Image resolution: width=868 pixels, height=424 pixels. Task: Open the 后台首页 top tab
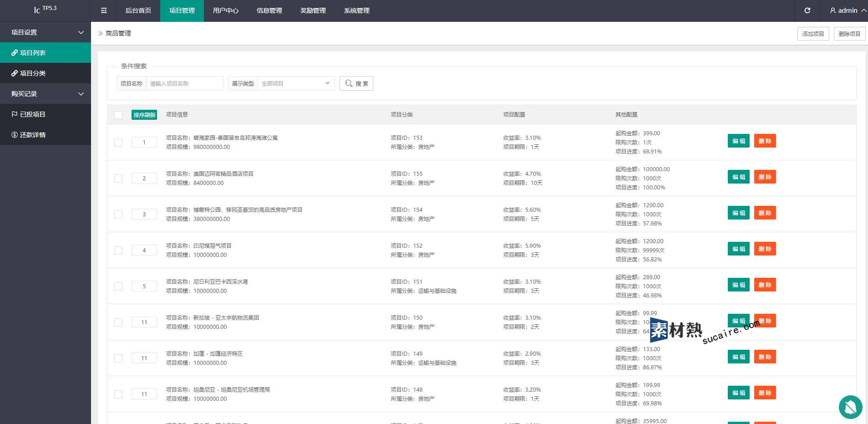point(138,10)
